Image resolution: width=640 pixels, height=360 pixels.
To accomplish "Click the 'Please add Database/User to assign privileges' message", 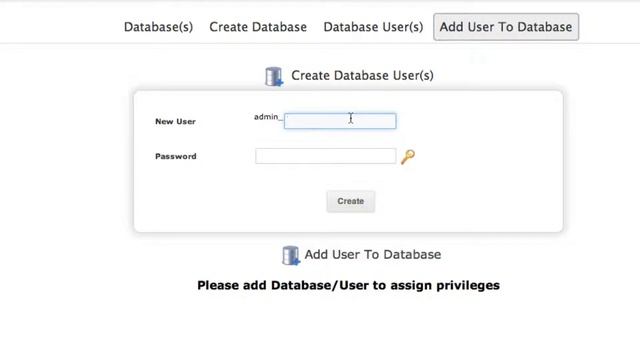I will point(348,285).
